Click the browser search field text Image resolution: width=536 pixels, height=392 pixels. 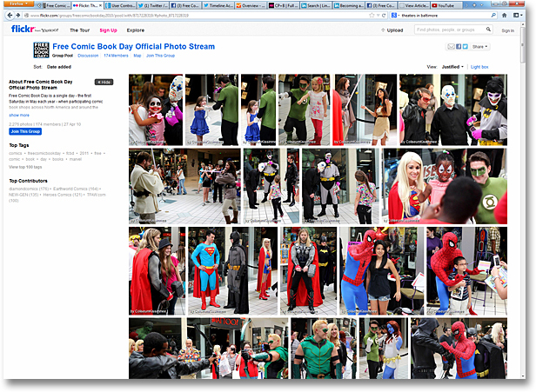click(x=444, y=16)
